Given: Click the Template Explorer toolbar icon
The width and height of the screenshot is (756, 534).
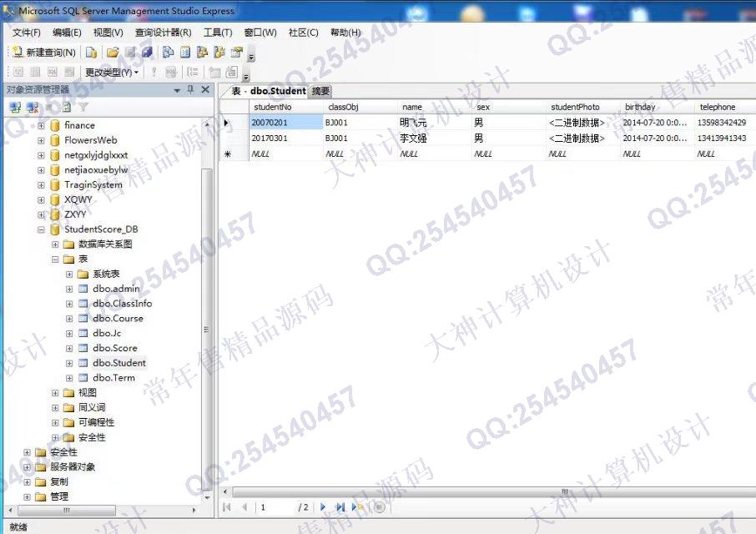Looking at the screenshot, I should coord(219,52).
